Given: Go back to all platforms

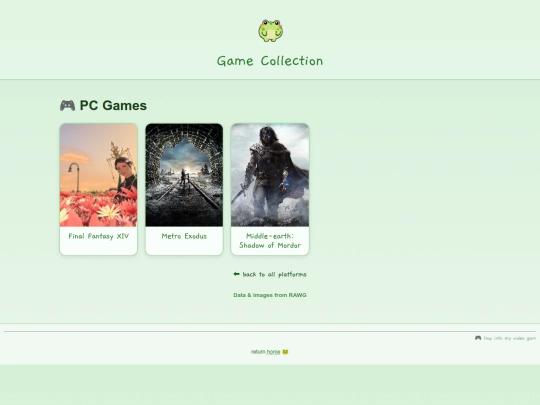Looking at the screenshot, I should (x=270, y=274).
